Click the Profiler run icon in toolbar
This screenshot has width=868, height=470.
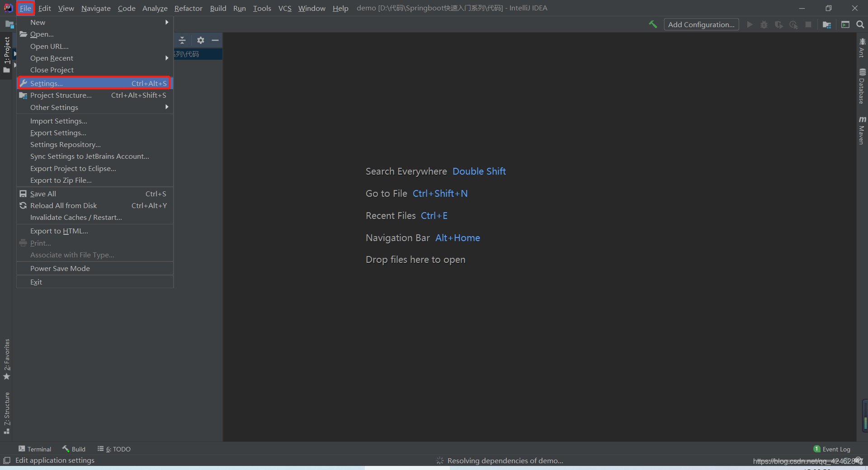click(793, 24)
